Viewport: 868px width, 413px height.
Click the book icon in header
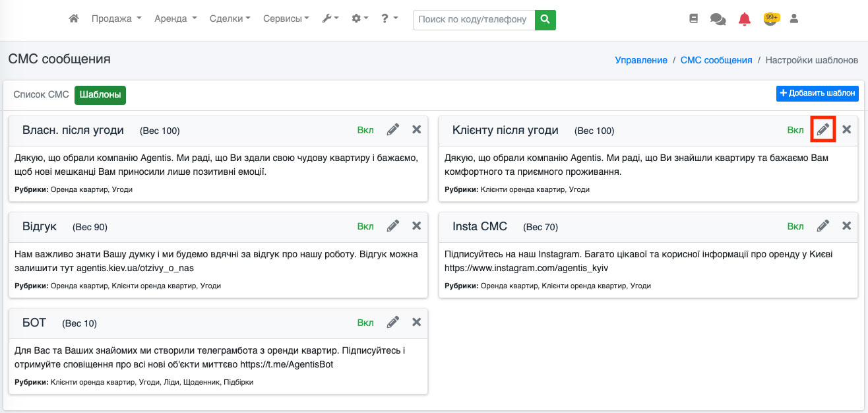693,19
